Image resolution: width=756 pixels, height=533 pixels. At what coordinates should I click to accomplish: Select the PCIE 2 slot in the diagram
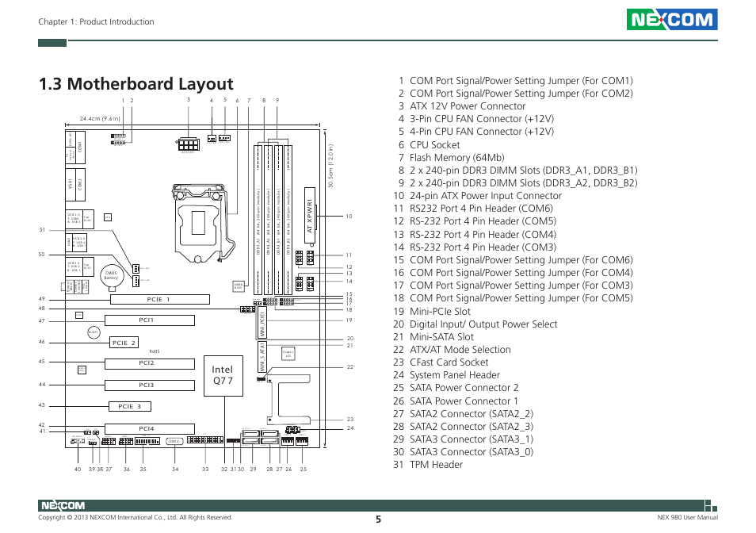[124, 343]
